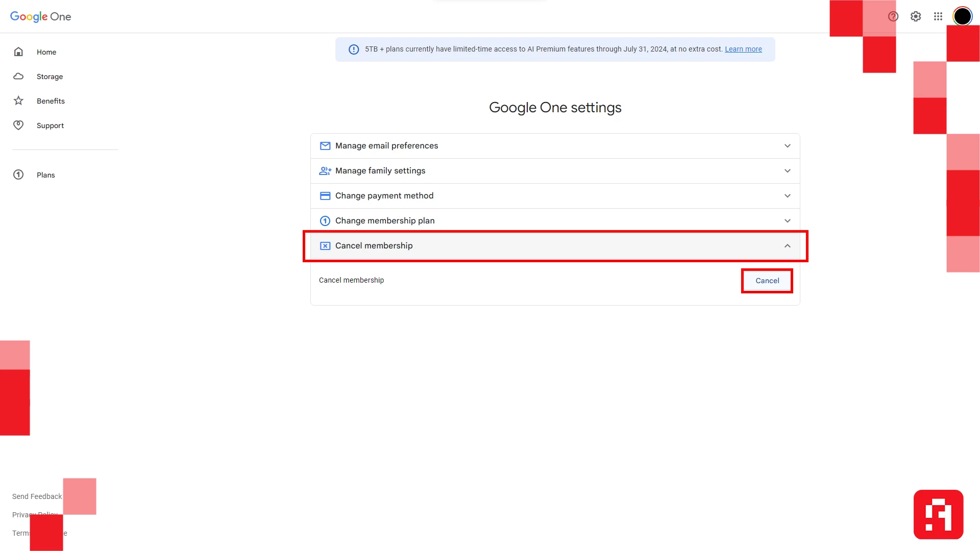Click the Google One logo
980x551 pixels.
tap(40, 16)
